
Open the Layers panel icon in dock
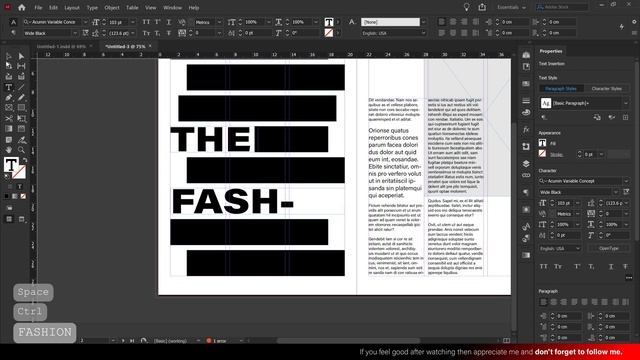(526, 164)
